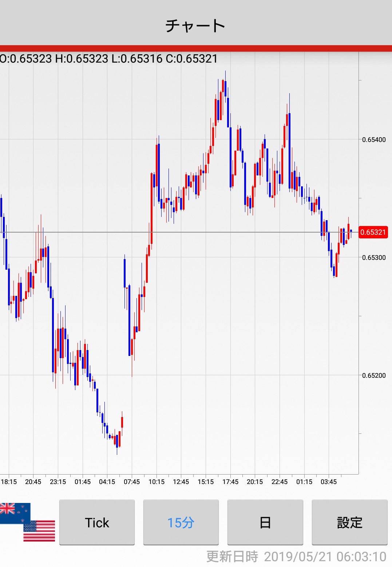The width and height of the screenshot is (392, 567).
Task: Tap the チャート title in header
Action: (195, 26)
